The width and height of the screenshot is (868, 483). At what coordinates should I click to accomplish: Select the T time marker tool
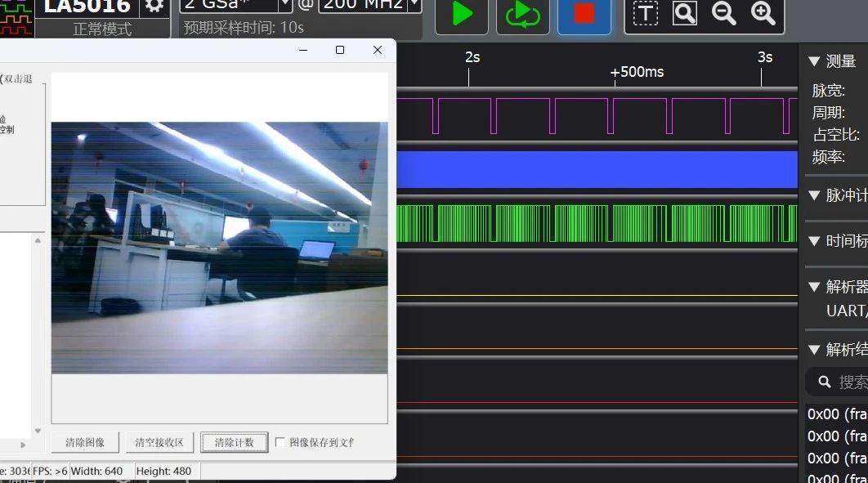(646, 13)
